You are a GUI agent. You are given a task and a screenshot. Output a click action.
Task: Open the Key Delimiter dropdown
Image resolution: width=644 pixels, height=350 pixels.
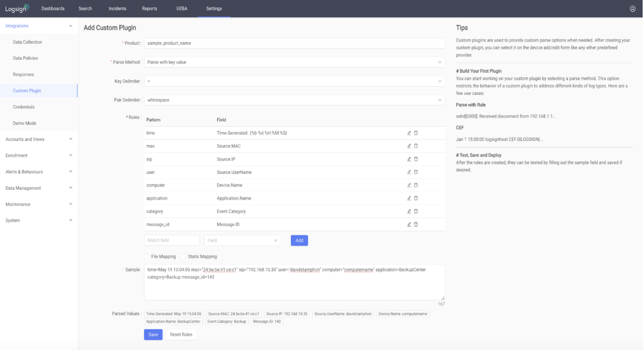(294, 81)
